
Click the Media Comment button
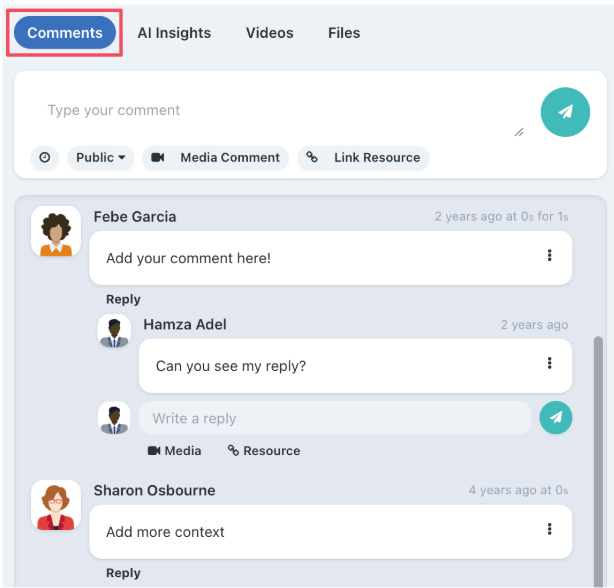pyautogui.click(x=216, y=158)
